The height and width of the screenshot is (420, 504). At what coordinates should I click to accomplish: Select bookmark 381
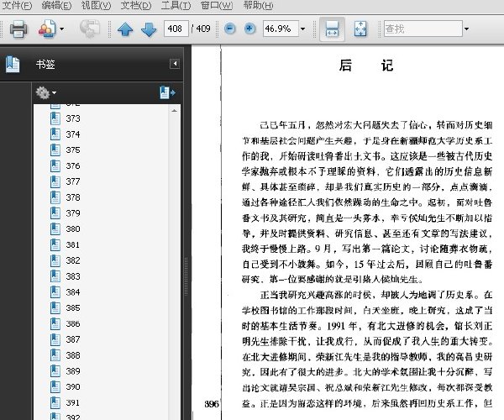pyautogui.click(x=73, y=245)
